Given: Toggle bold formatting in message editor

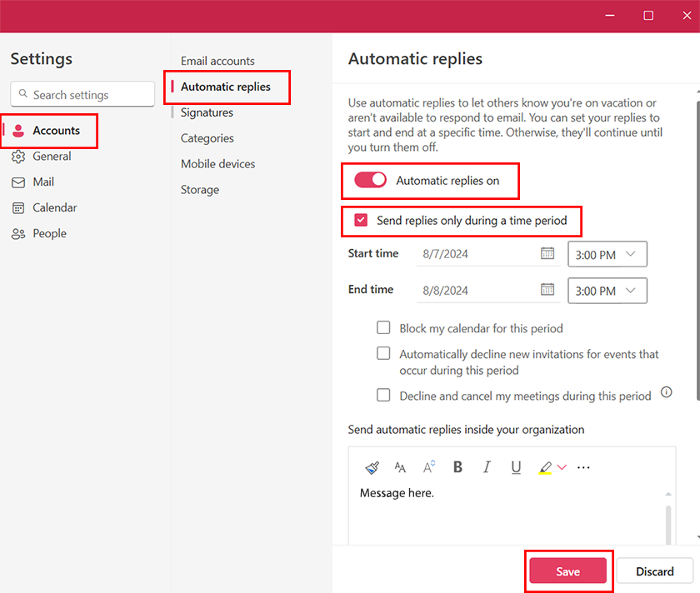Looking at the screenshot, I should tap(457, 466).
